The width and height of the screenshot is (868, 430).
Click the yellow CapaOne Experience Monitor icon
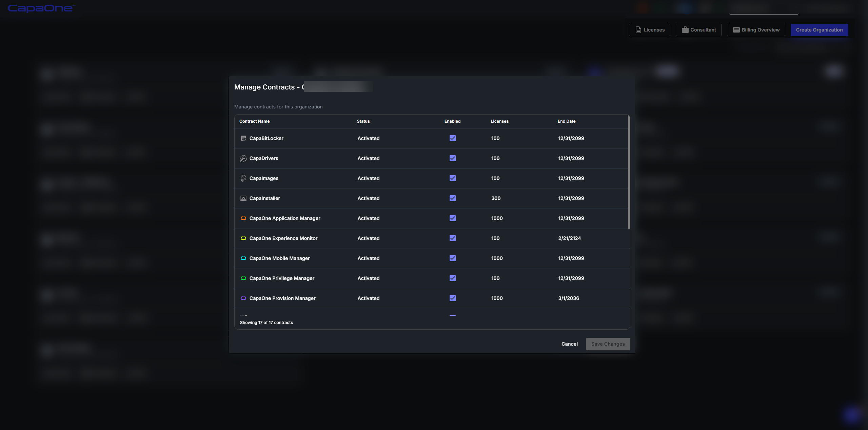pyautogui.click(x=243, y=238)
